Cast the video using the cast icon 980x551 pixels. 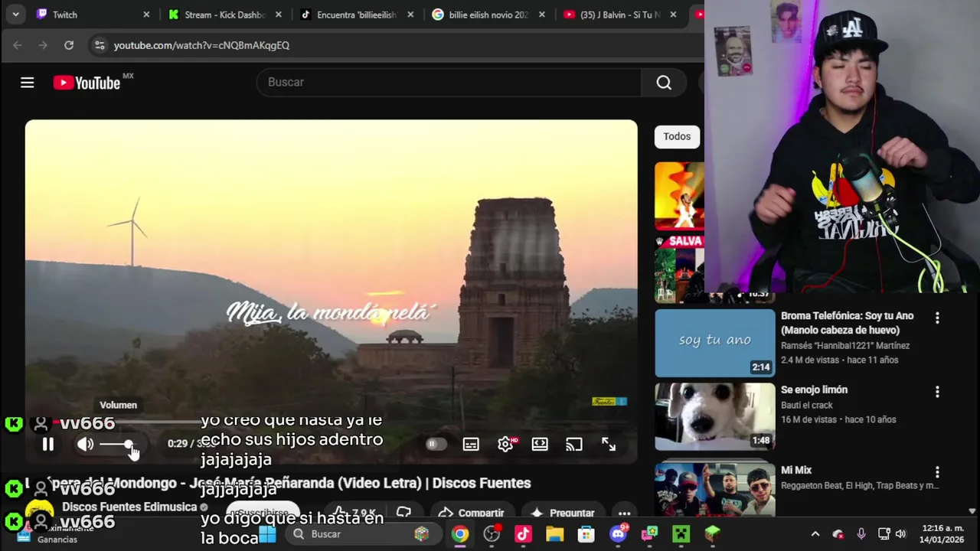pyautogui.click(x=574, y=444)
